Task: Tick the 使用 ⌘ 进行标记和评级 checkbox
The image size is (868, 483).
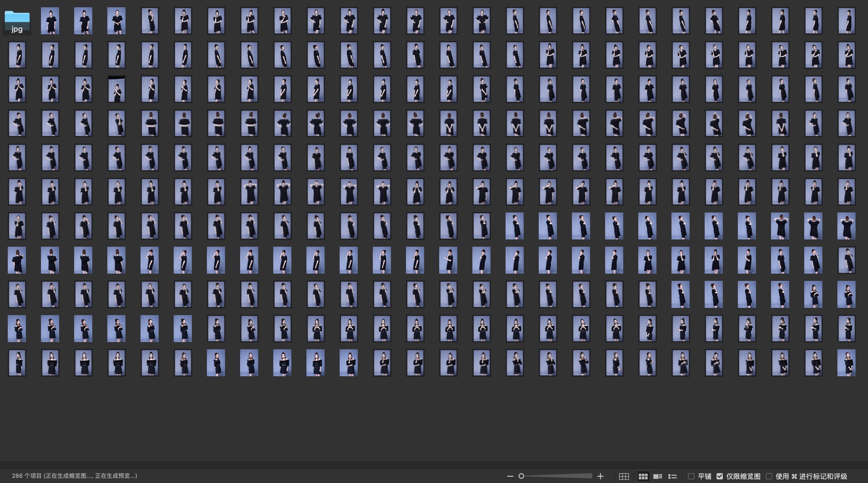Action: (769, 476)
